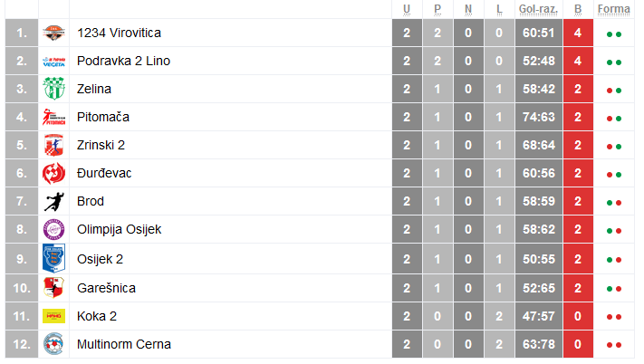Click the Koka 2 yellow logo

(54, 316)
